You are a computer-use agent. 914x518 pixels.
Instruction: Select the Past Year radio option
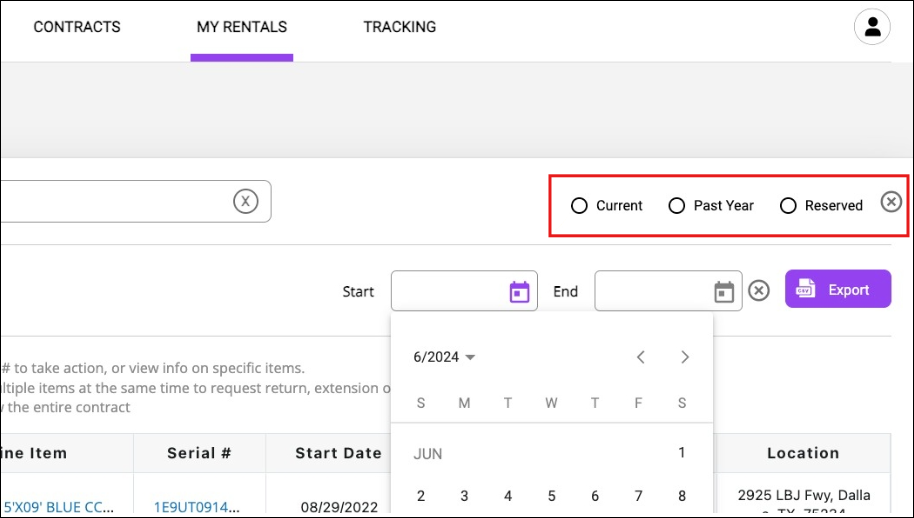677,206
